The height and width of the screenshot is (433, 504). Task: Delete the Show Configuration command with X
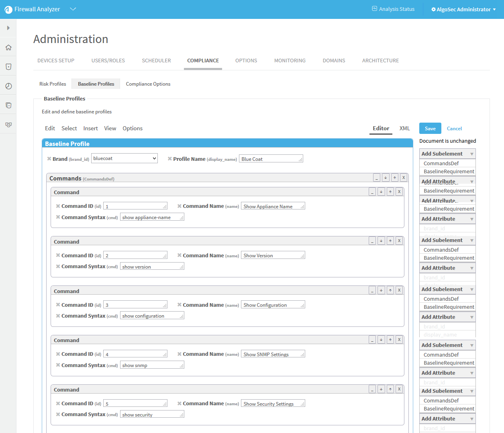(x=399, y=290)
